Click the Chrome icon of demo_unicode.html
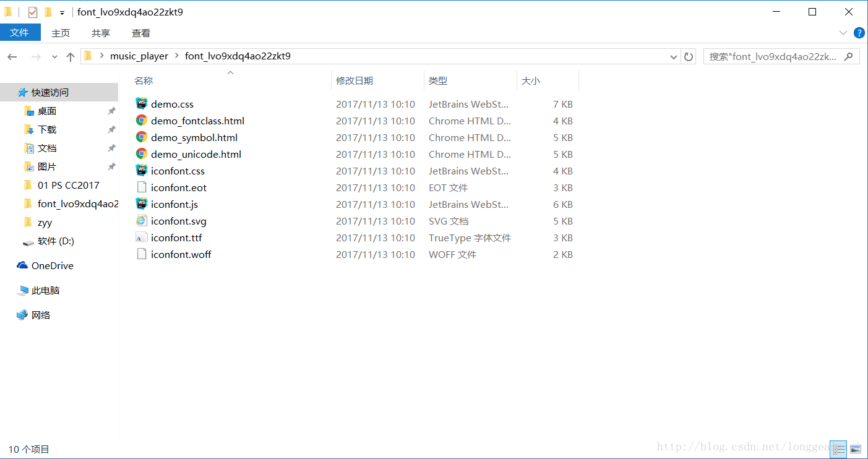Screen dimensions: 868x459 (142, 153)
